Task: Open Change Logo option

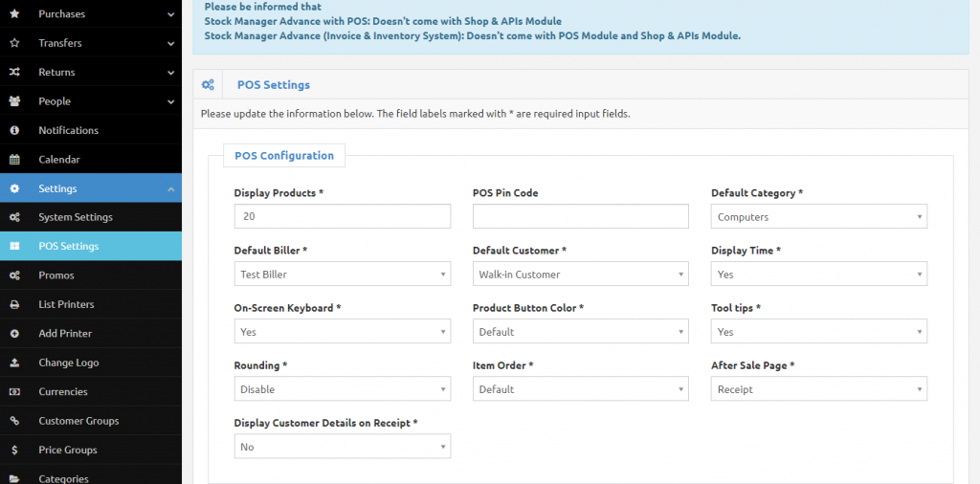Action: pos(91,363)
